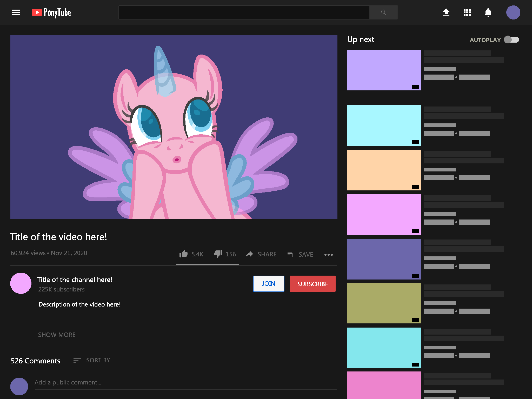The height and width of the screenshot is (399, 532).
Task: Click the JOIN button
Action: coord(269,284)
